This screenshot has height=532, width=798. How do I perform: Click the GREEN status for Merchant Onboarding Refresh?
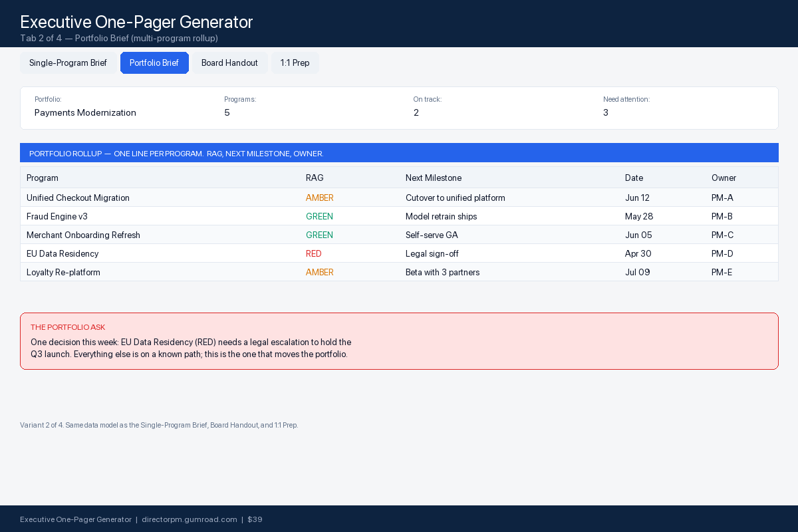pos(319,235)
